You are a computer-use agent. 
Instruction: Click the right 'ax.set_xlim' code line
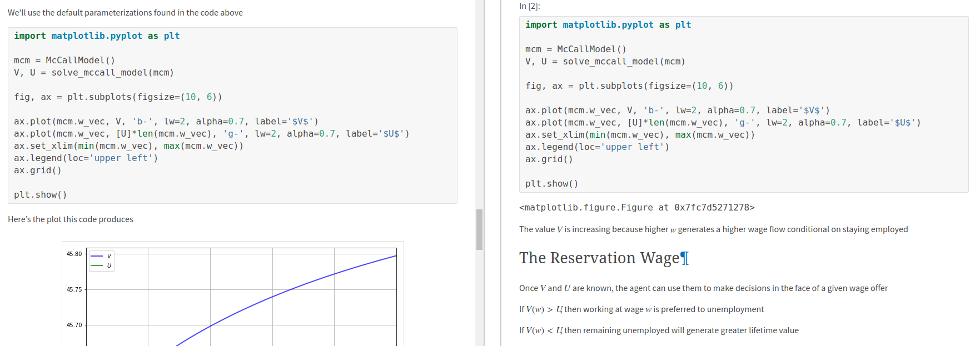click(x=640, y=135)
